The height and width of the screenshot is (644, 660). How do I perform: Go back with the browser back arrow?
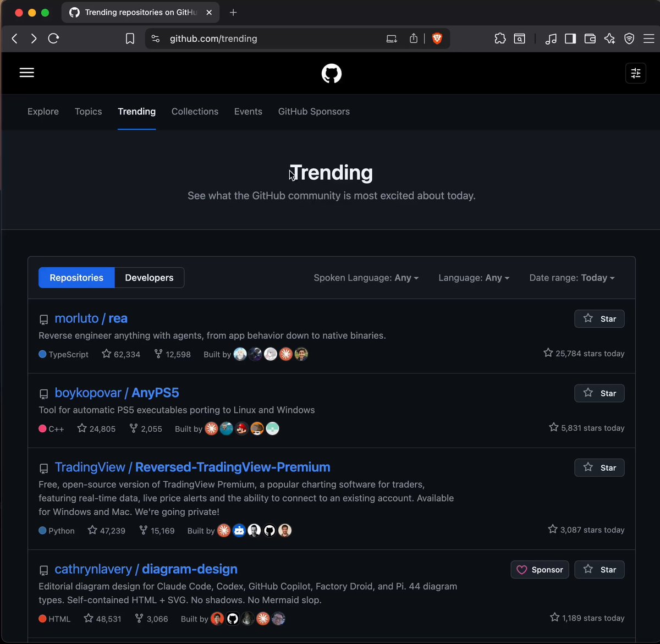[15, 38]
